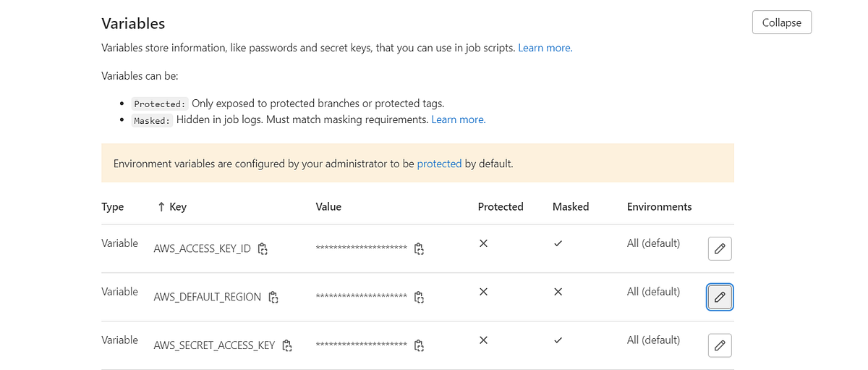This screenshot has width=868, height=370.
Task: Edit the AWS_ACCESS_KEY_ID variable with pencil icon
Action: coord(720,248)
